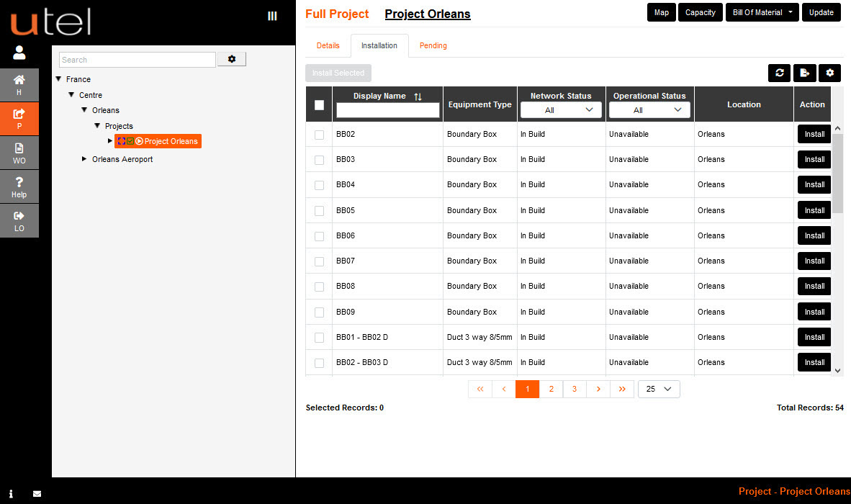Open the WO work orders section

19,153
